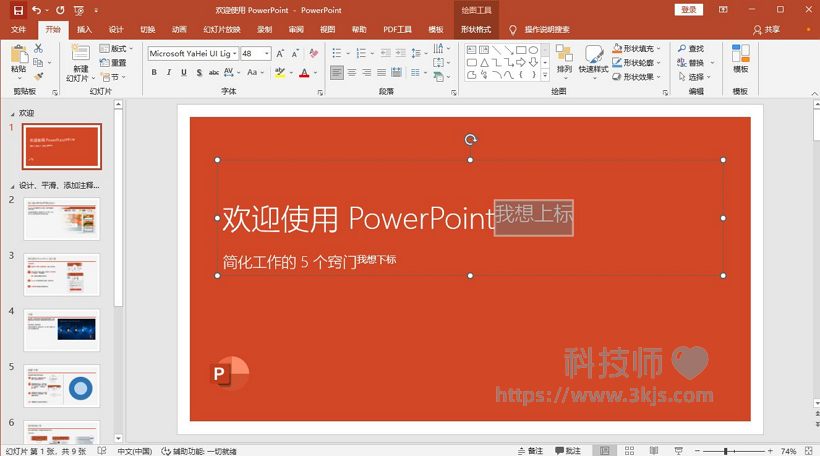
Task: Switch to the 设计 Design tab
Action: (x=116, y=29)
